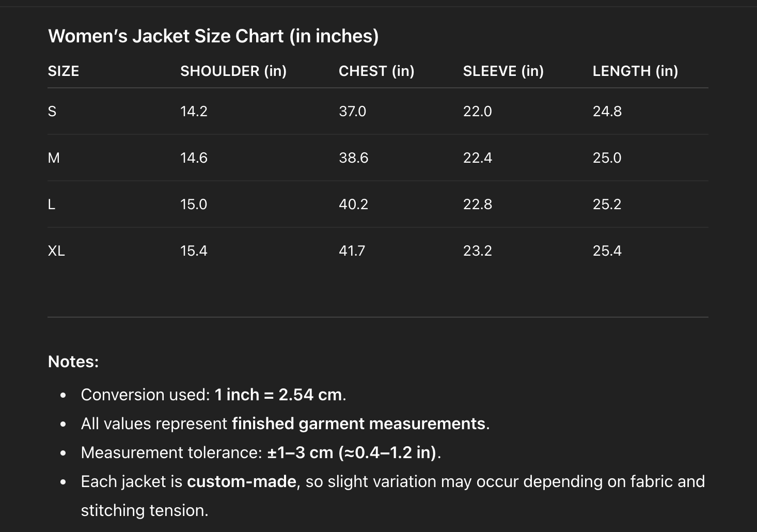Click the SHOULDER (in) column header
The image size is (757, 532).
click(233, 71)
